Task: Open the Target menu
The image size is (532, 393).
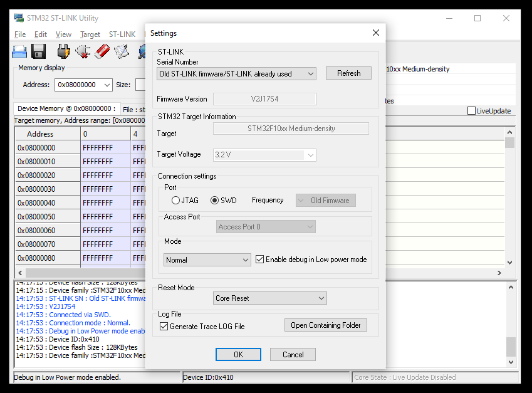Action: tap(90, 34)
